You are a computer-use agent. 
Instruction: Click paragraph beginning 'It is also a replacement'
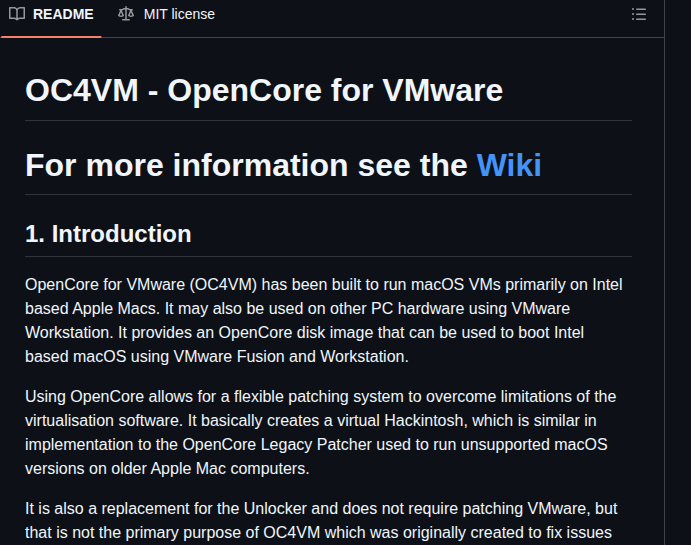point(321,521)
